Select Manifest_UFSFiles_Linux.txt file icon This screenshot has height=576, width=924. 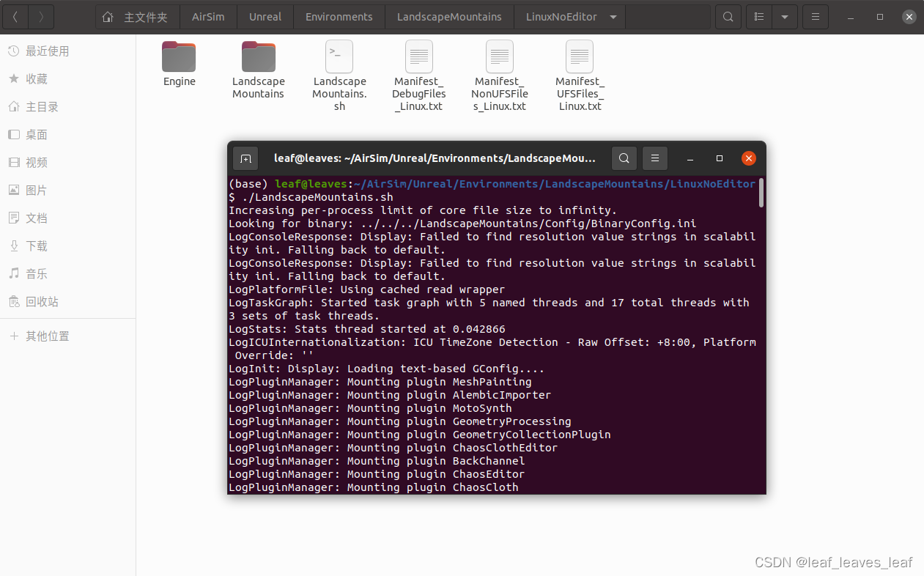pyautogui.click(x=580, y=56)
